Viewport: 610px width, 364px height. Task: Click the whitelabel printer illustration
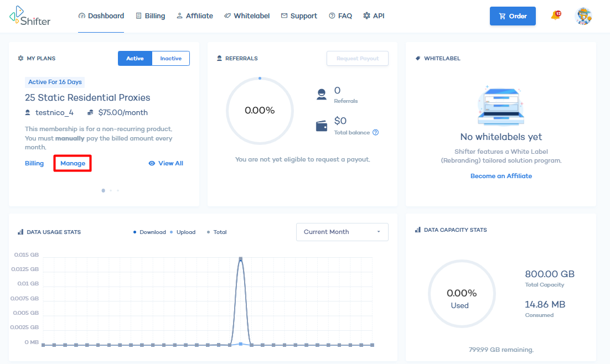[x=501, y=106]
